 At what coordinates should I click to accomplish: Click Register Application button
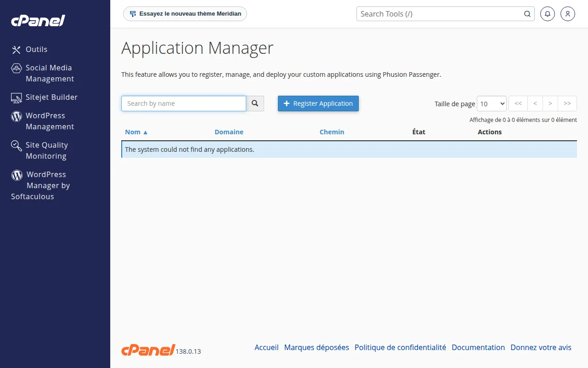(318, 103)
